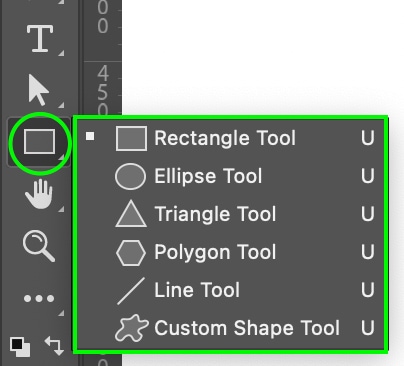Swap foreground and background colors arrow
404x366 pixels.
point(54,346)
